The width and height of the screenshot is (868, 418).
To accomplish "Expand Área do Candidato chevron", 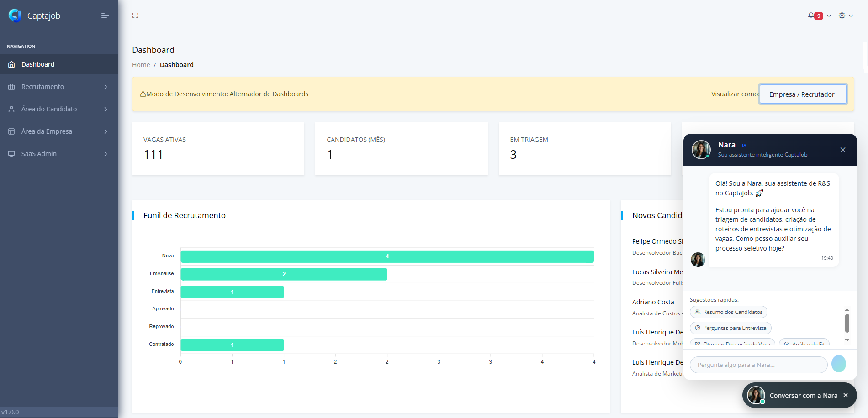I will click(106, 109).
